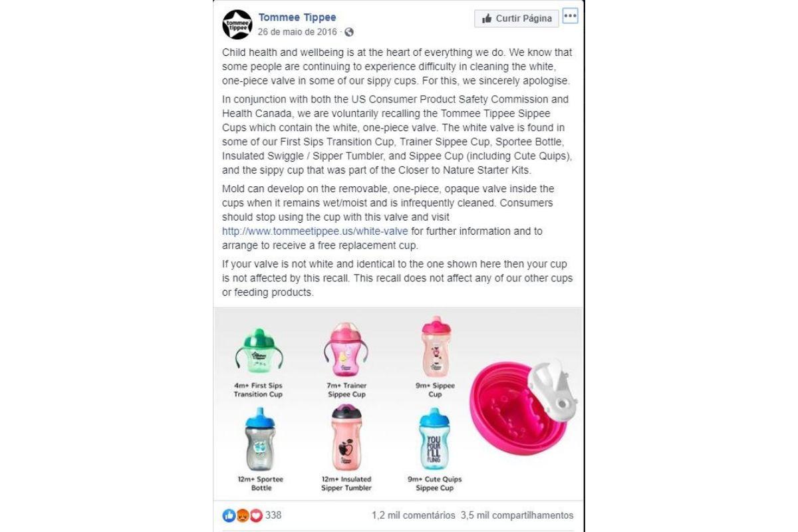Click the 12m+ Insulated Sipper Tumbler image
The image size is (798, 532).
pyautogui.click(x=346, y=438)
